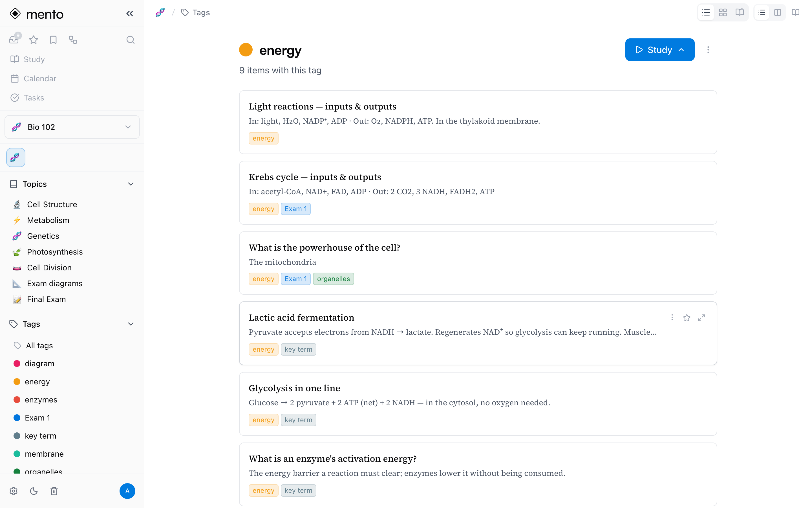Switch to list view layout
Image resolution: width=812 pixels, height=508 pixels.
[706, 13]
